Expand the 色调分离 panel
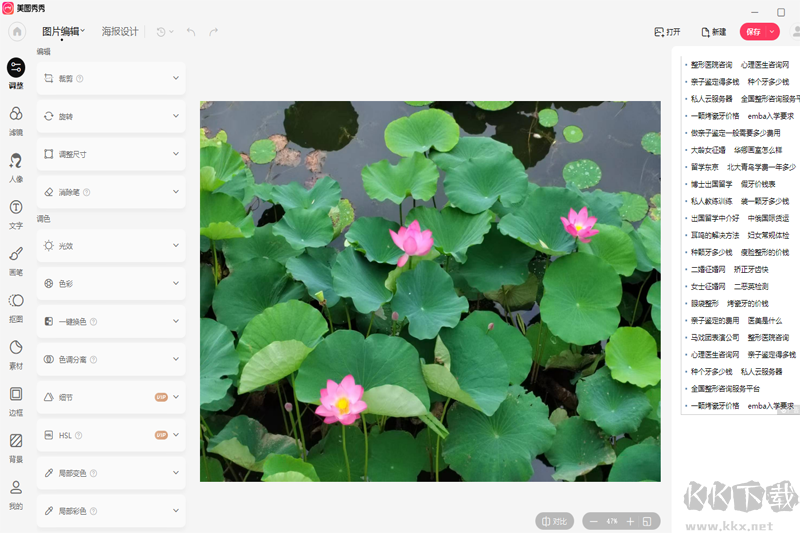The width and height of the screenshot is (800, 533). coord(111,360)
